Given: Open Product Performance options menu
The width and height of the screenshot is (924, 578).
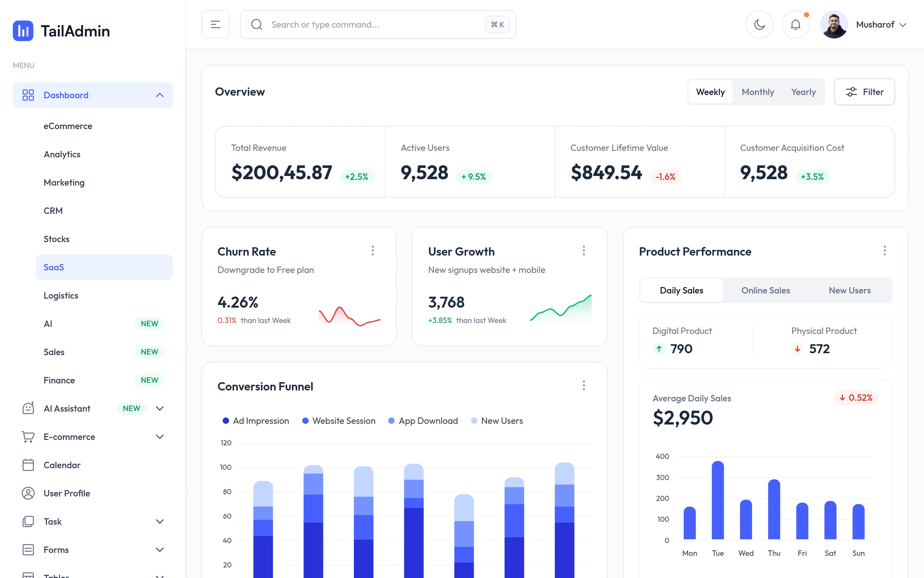Looking at the screenshot, I should pyautogui.click(x=884, y=251).
